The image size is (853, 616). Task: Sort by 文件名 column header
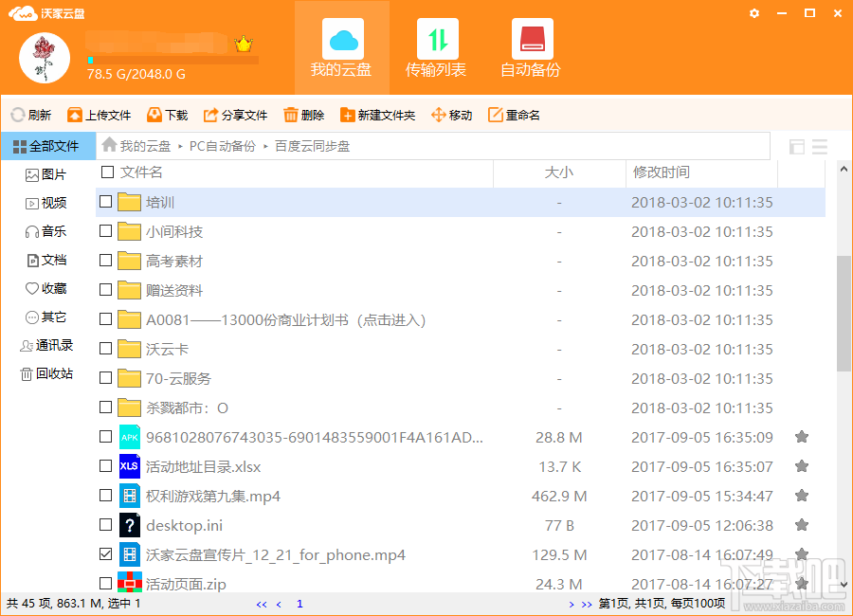click(141, 172)
